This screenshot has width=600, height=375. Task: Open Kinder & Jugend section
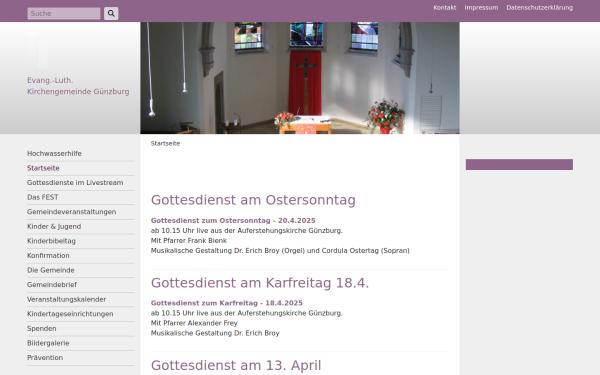coord(54,226)
